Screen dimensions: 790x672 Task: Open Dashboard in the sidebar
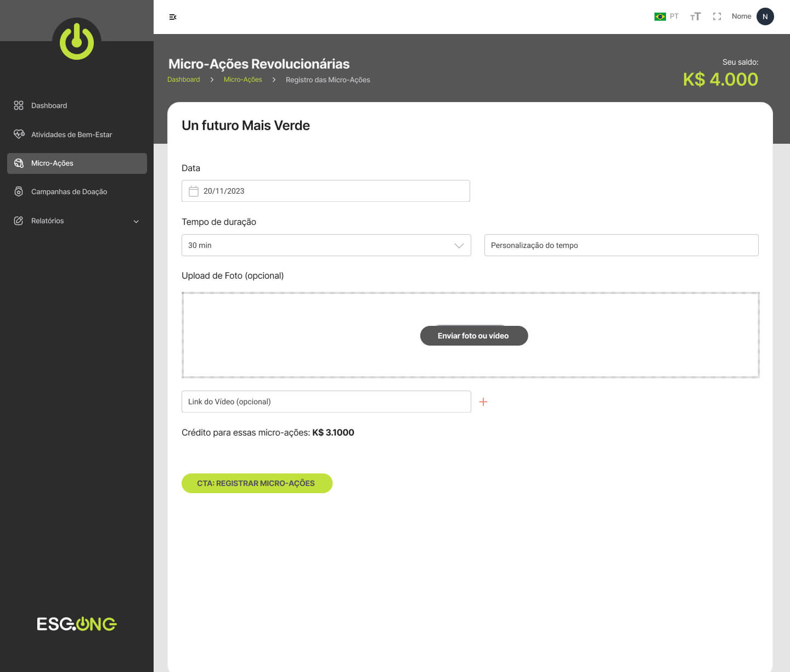pos(49,105)
